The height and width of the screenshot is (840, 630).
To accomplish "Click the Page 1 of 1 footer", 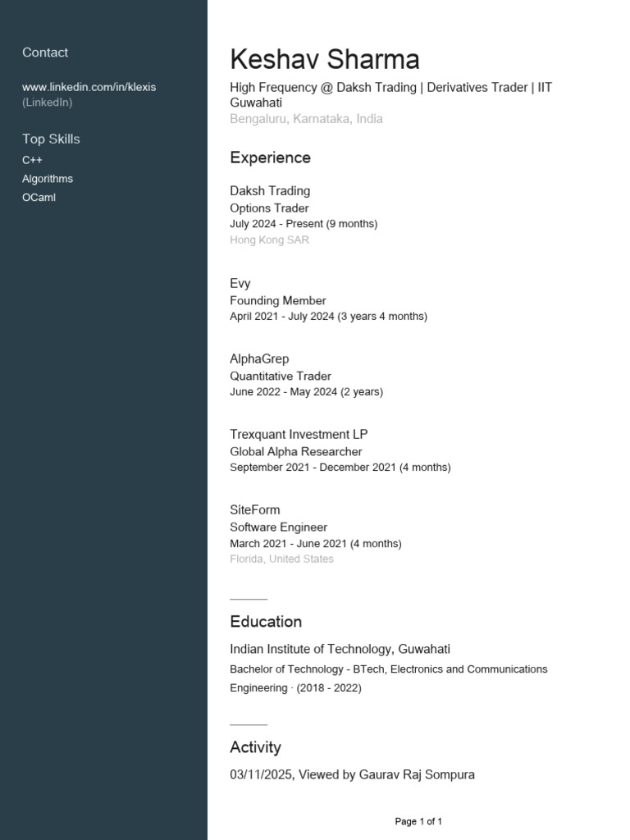I will click(x=418, y=821).
